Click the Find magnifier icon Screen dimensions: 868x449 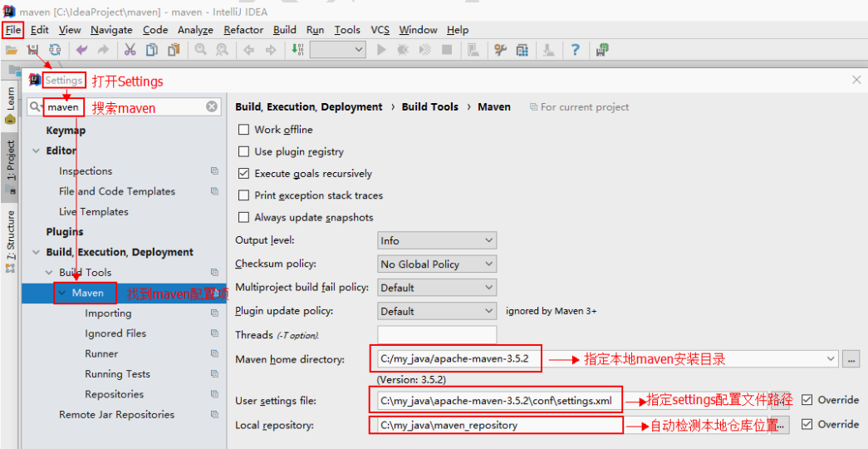[x=200, y=50]
